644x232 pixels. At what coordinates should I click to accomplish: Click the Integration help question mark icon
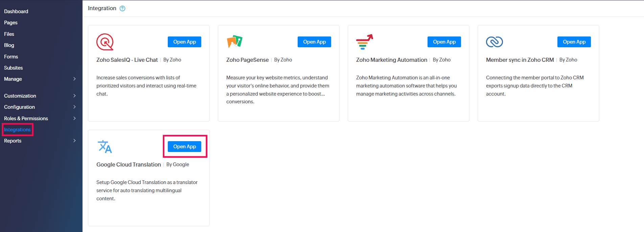pyautogui.click(x=122, y=8)
